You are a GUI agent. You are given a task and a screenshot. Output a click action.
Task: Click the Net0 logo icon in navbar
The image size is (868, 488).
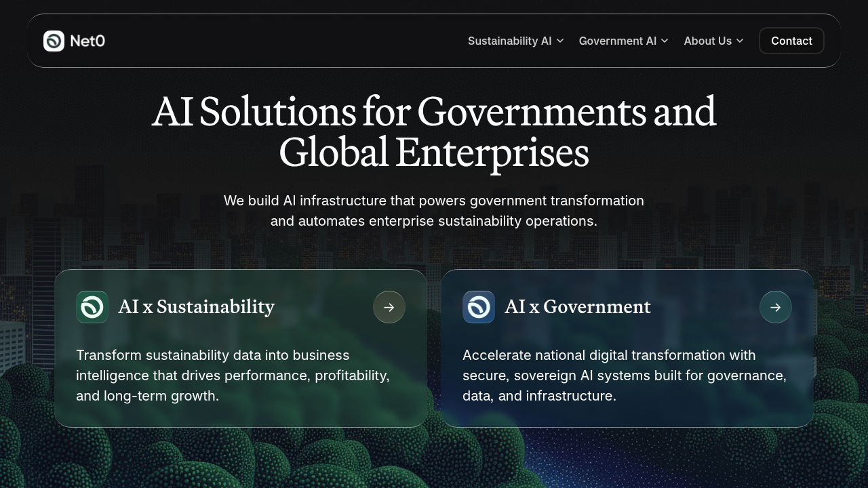(x=54, y=41)
